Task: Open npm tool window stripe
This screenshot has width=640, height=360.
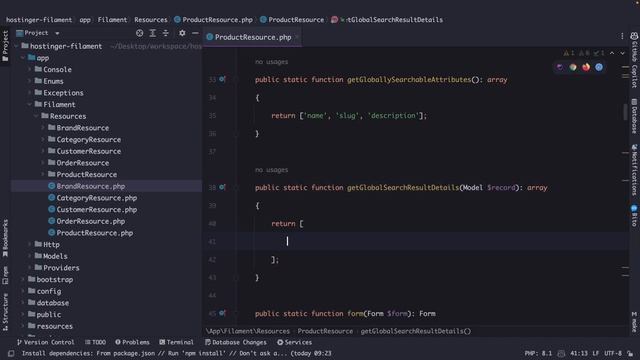Action: (5, 276)
